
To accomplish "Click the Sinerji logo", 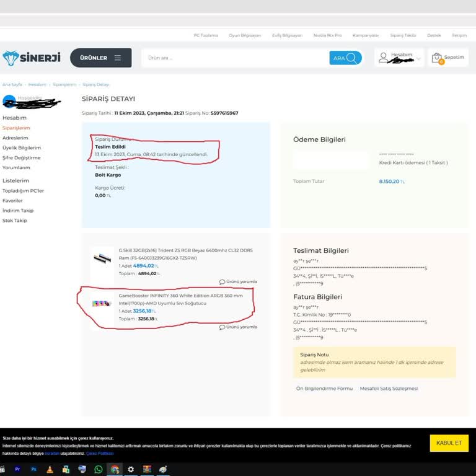I will [x=31, y=58].
